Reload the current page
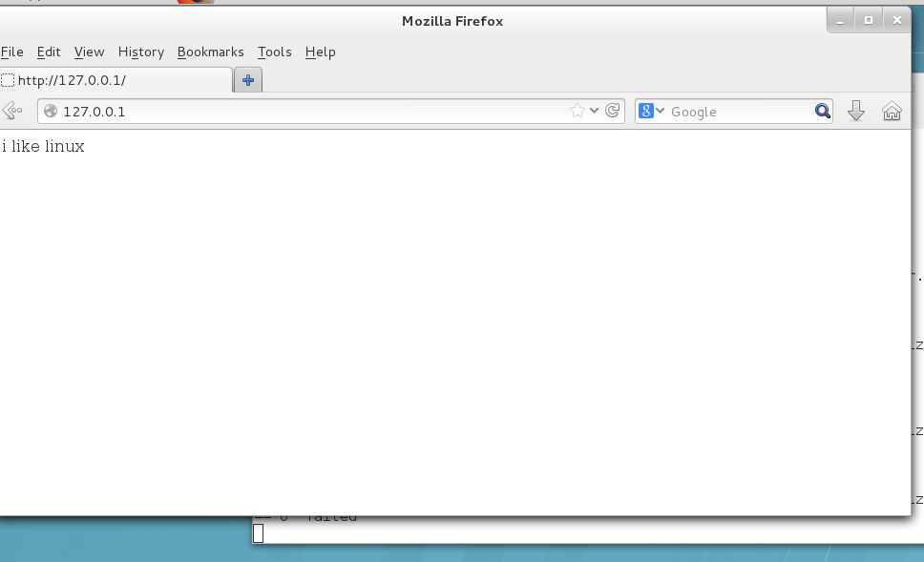Screen dimensions: 924x562 pyautogui.click(x=613, y=112)
